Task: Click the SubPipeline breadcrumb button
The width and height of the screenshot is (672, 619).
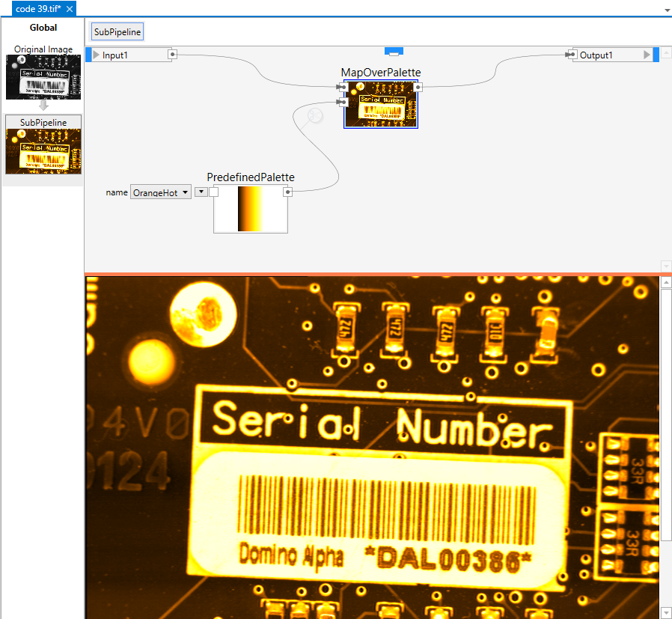Action: click(117, 31)
